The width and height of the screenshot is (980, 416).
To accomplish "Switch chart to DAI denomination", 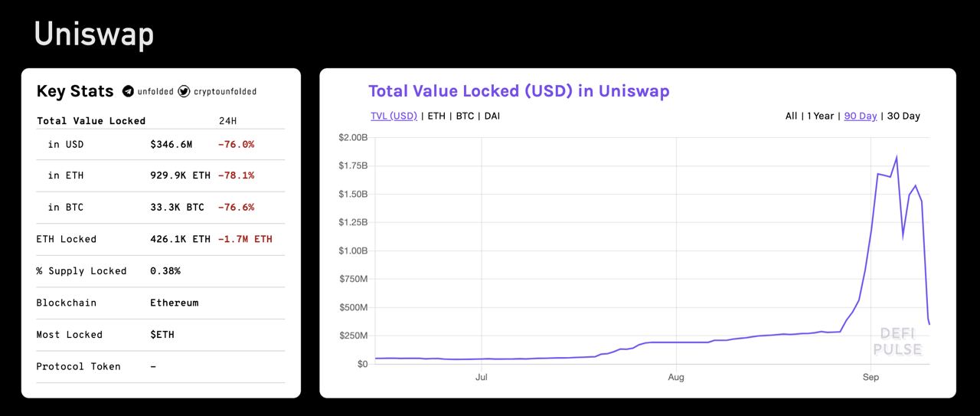I will pos(492,116).
